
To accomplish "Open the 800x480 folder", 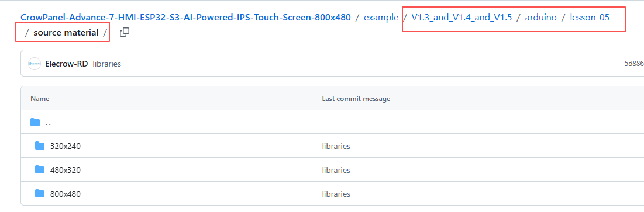I will click(x=66, y=194).
